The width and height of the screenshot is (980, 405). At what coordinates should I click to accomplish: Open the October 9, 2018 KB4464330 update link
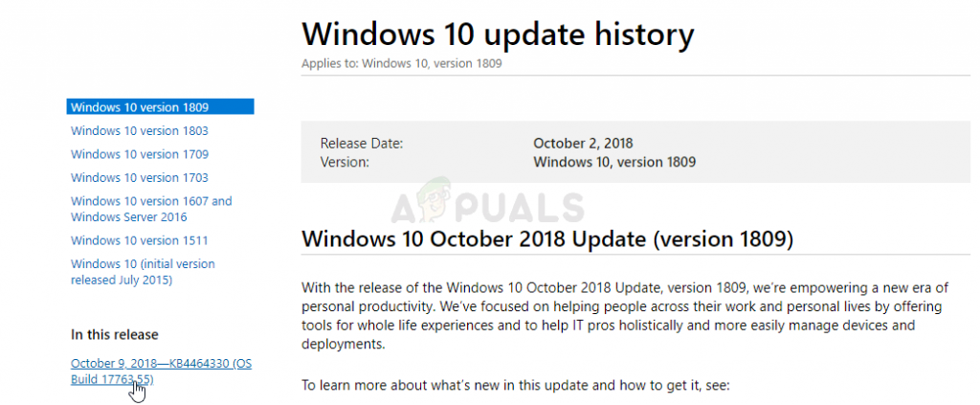pos(161,371)
